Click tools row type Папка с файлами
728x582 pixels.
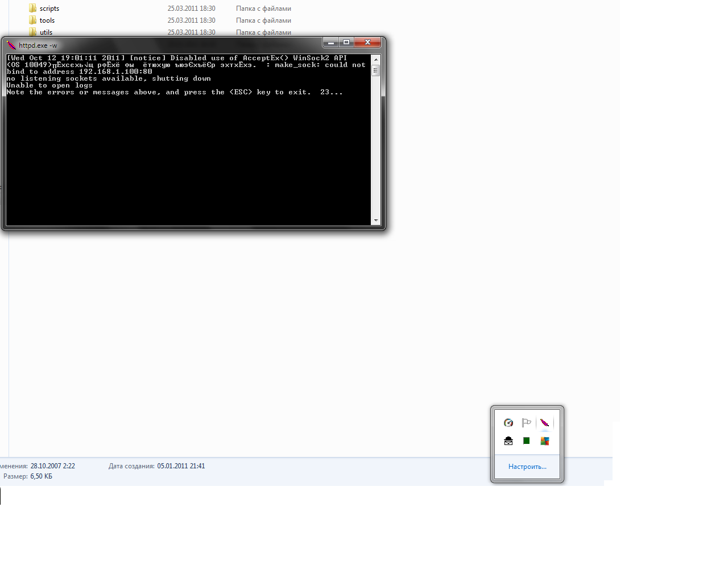(x=263, y=20)
